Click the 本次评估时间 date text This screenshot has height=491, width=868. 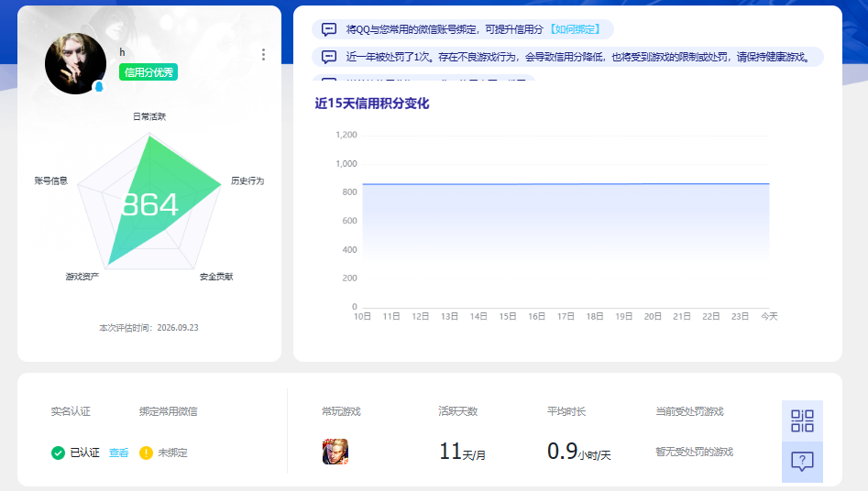(148, 328)
